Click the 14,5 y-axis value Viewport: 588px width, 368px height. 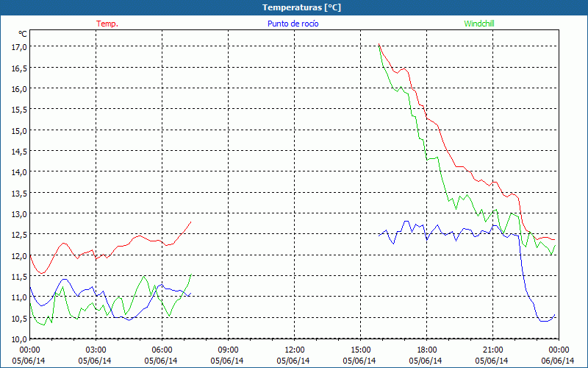pyautogui.click(x=20, y=152)
